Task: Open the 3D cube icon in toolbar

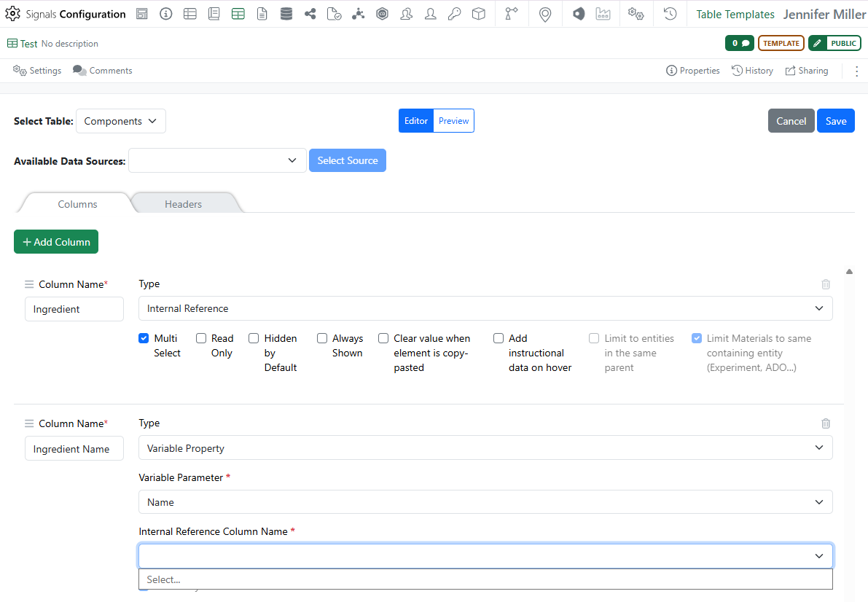Action: (x=479, y=14)
